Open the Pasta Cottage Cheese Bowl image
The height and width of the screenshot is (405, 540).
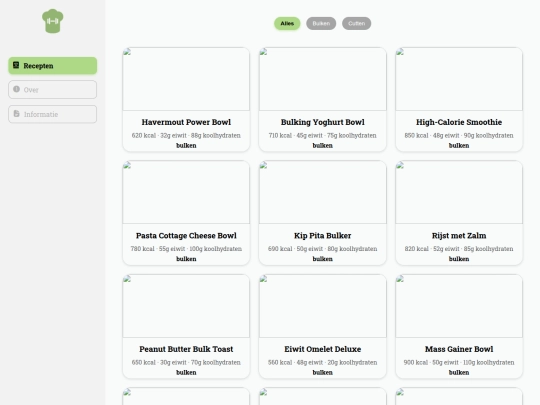(x=186, y=193)
